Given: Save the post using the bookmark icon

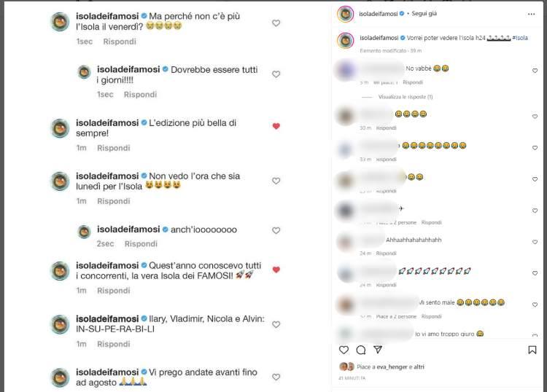Looking at the screenshot, I should click(x=532, y=350).
